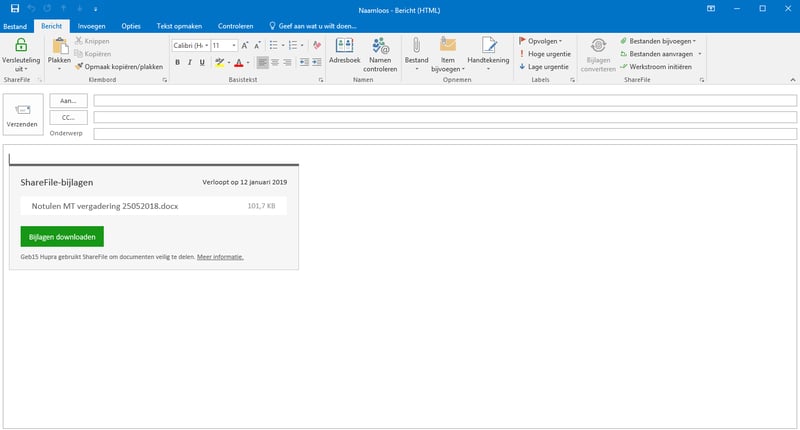
Task: Click the green Bijlagen downloaden button
Action: (x=62, y=237)
